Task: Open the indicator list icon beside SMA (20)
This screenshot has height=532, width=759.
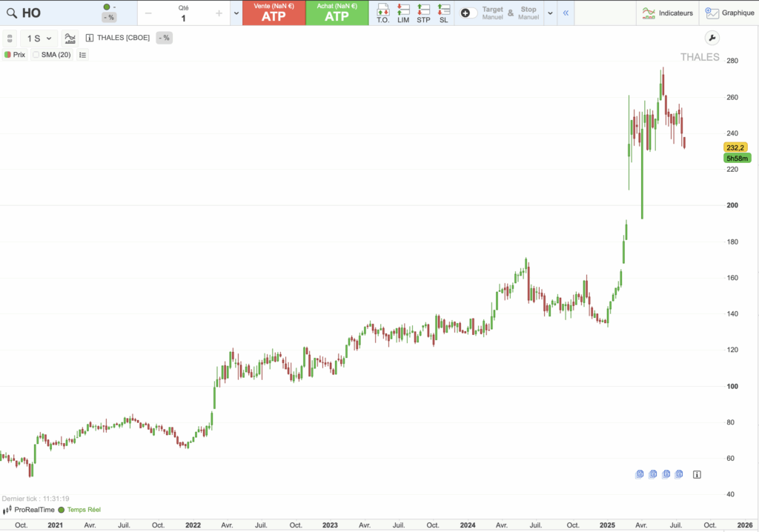Action: click(83, 55)
